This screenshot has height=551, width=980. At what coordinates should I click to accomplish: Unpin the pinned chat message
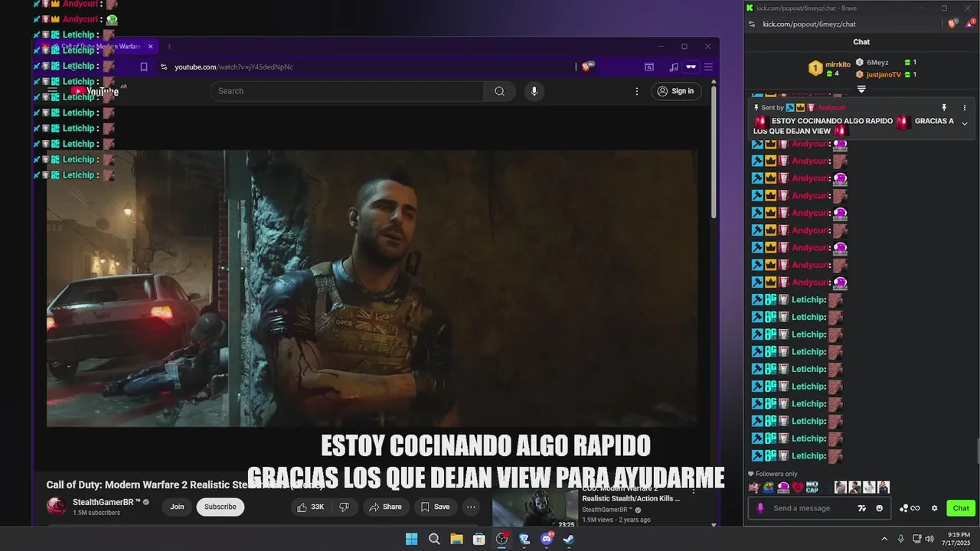(944, 108)
